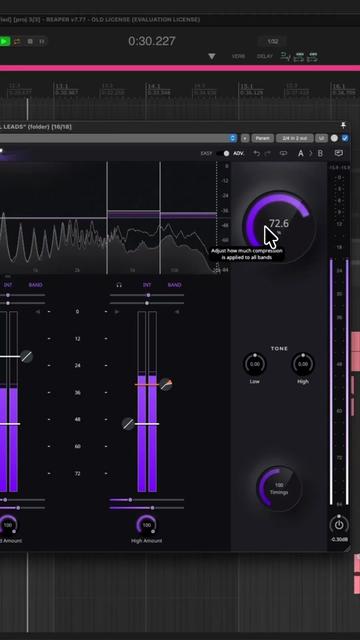Click the orange upper threshold handle on high band
The image size is (360, 640).
point(166,384)
